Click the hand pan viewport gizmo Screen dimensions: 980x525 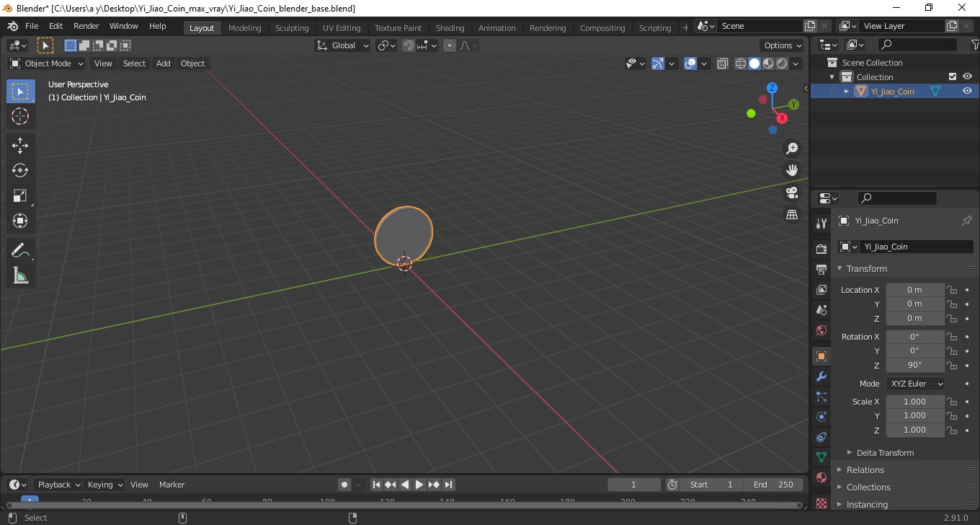[792, 171]
